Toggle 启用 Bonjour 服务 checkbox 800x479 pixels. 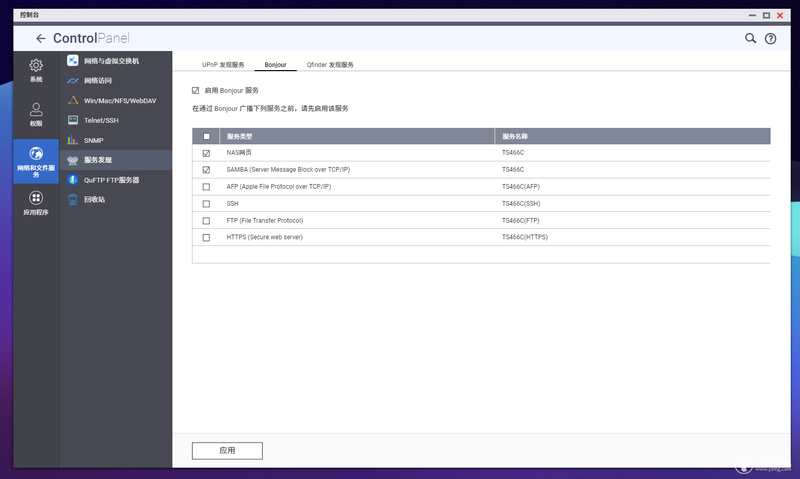[195, 90]
